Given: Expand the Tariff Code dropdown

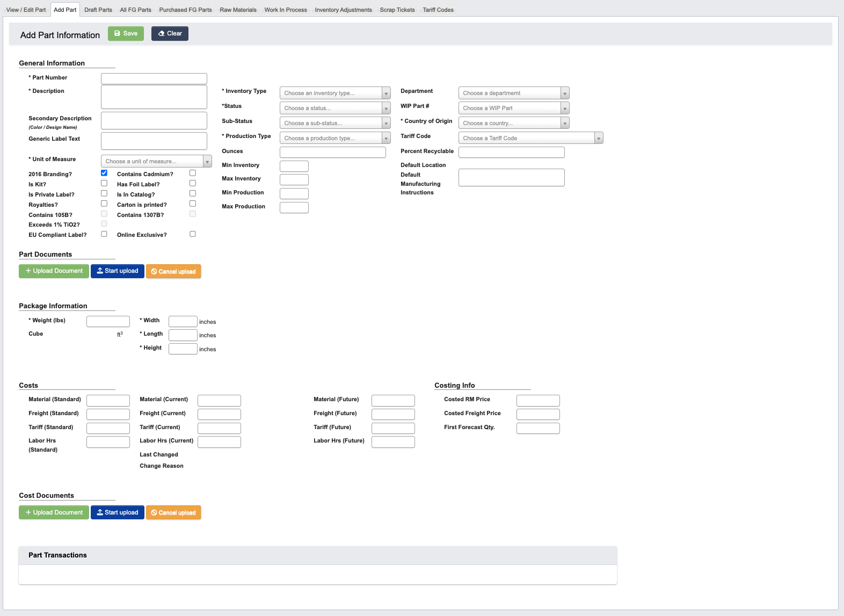Looking at the screenshot, I should pos(531,138).
